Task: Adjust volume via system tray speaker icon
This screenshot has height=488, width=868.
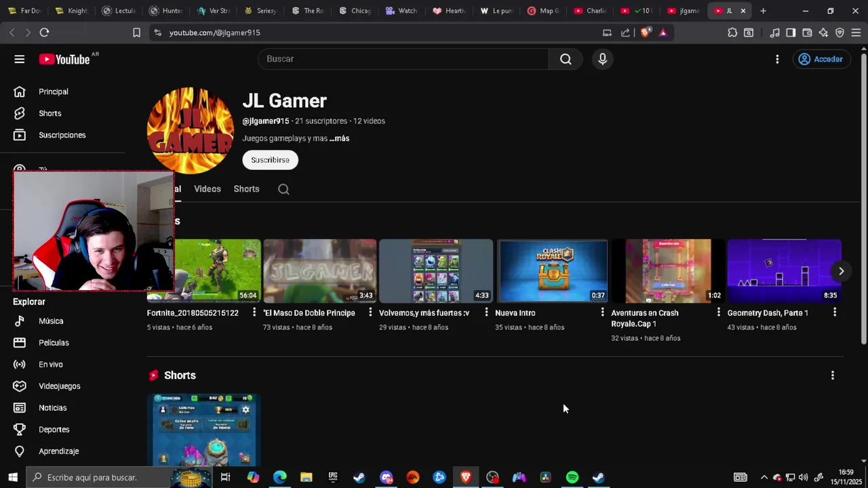Action: [x=804, y=477]
